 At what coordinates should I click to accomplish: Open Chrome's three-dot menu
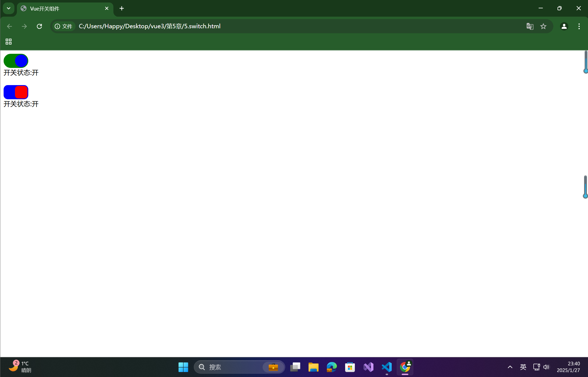click(x=579, y=26)
